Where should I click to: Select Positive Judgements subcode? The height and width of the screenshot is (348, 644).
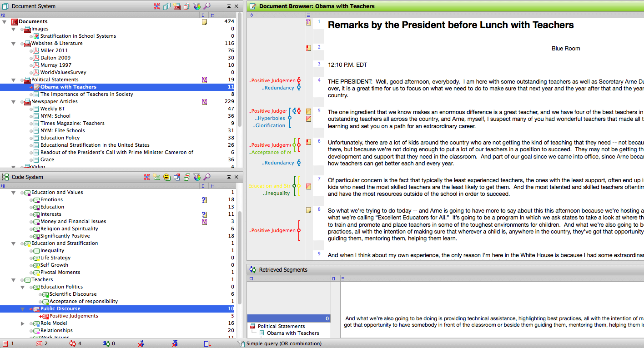click(x=74, y=316)
